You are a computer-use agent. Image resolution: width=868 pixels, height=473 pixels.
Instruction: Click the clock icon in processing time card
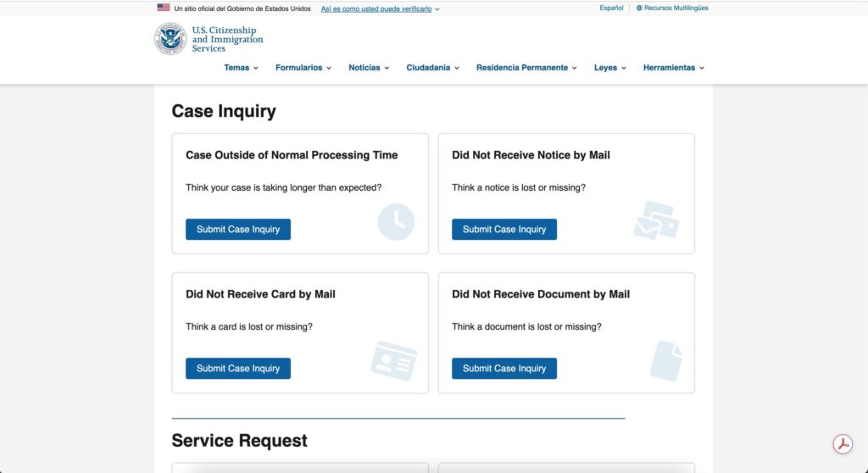click(396, 222)
